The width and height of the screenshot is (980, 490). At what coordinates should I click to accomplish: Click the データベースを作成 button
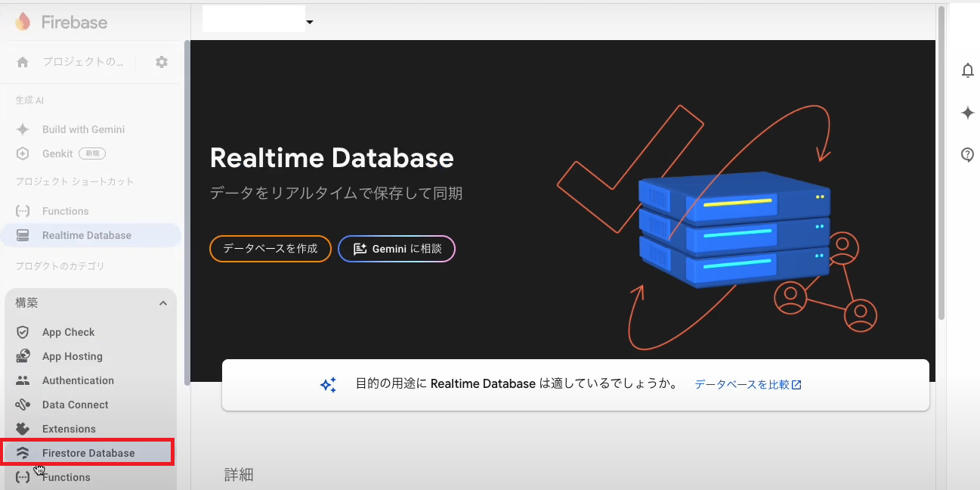271,249
